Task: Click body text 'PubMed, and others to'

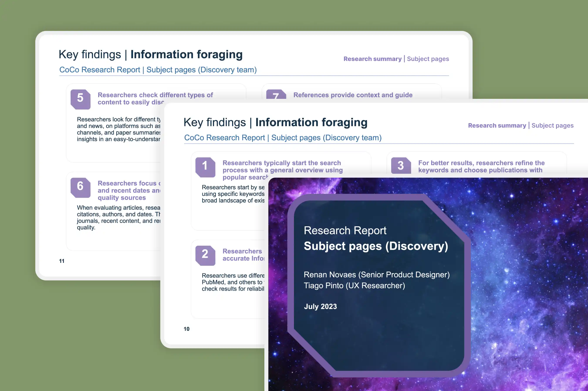Action: [232, 282]
